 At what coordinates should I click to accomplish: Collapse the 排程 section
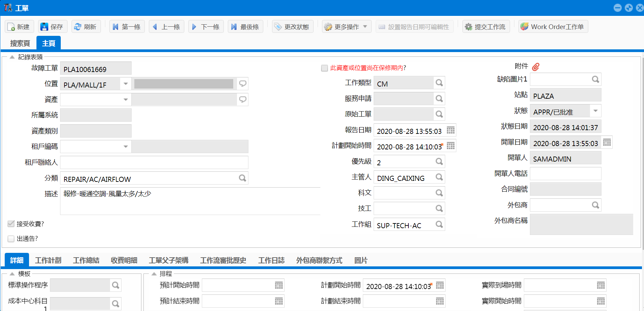[154, 274]
